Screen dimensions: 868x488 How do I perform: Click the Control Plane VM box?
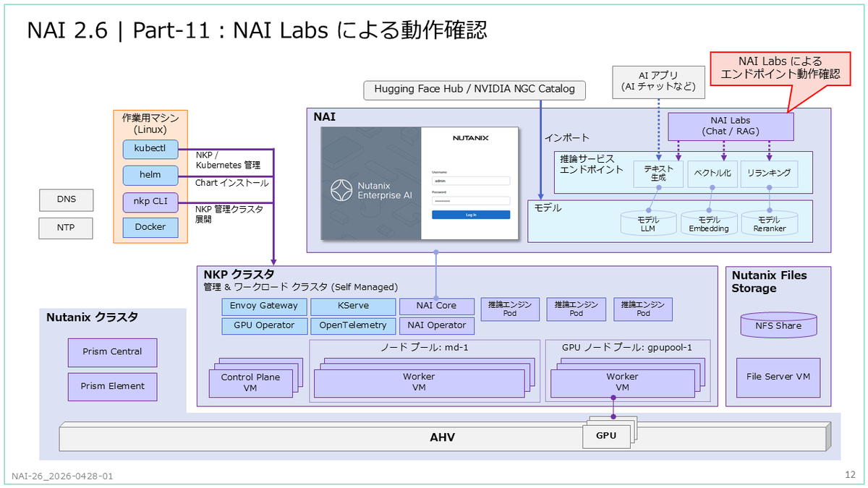250,383
